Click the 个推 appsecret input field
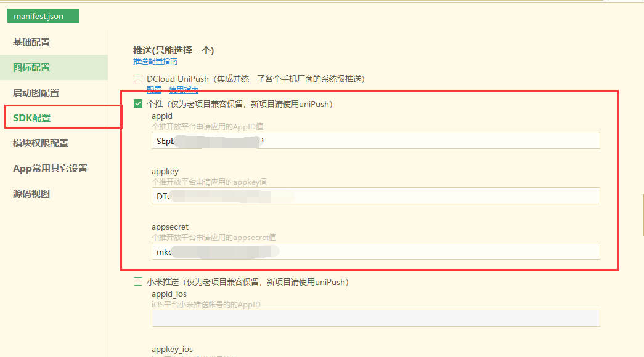Image resolution: width=644 pixels, height=357 pixels. (x=375, y=251)
